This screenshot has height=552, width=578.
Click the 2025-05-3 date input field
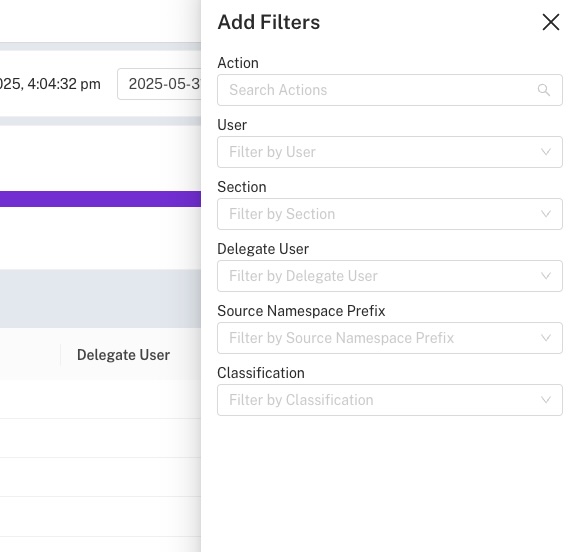(159, 84)
